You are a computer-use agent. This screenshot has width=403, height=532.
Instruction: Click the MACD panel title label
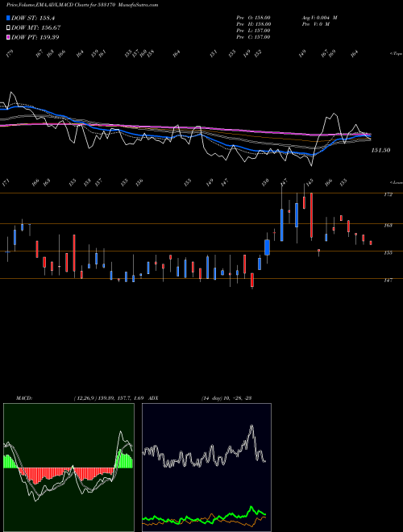point(23,398)
